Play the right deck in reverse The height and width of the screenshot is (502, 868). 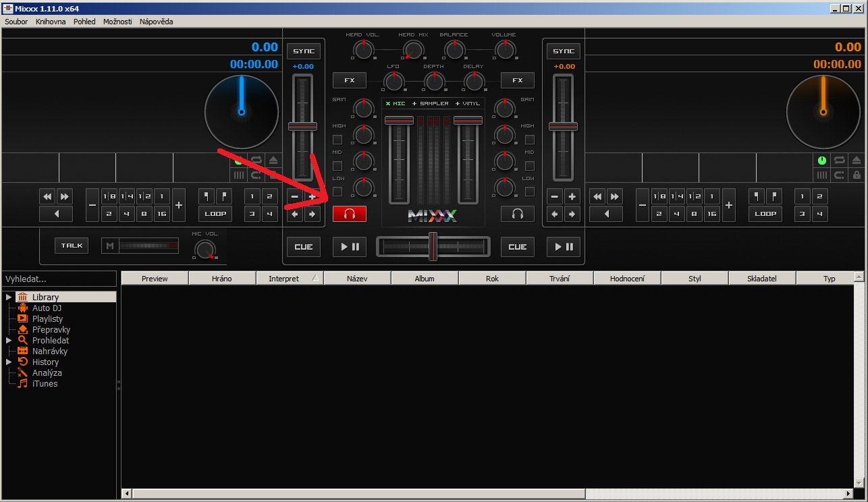[x=606, y=214]
